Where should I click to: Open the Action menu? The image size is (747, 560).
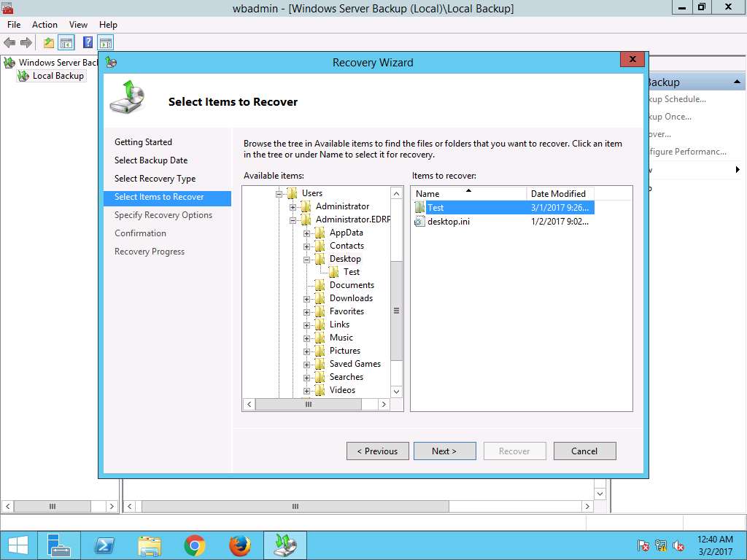pos(44,24)
